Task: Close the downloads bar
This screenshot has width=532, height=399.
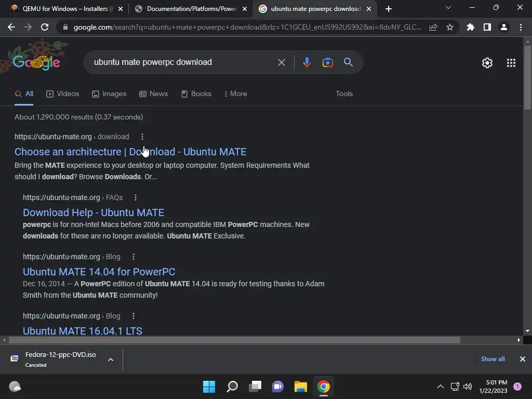Action: coord(523,359)
